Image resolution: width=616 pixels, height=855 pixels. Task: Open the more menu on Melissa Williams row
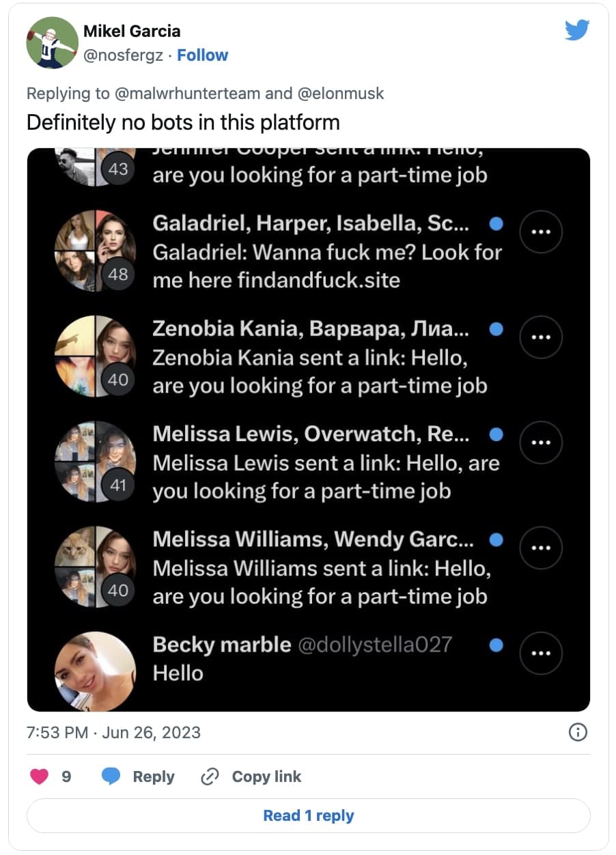click(541, 548)
